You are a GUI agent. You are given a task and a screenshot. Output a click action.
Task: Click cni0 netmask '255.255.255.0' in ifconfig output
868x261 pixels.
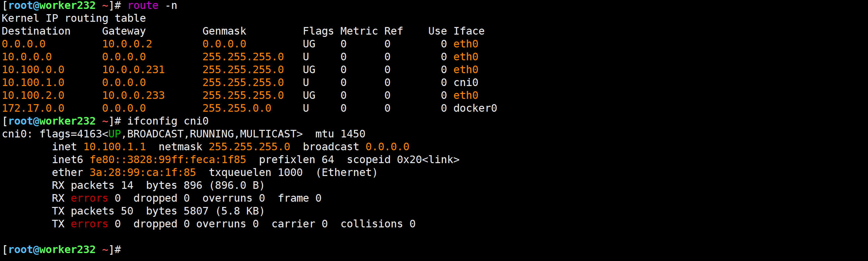pos(249,147)
